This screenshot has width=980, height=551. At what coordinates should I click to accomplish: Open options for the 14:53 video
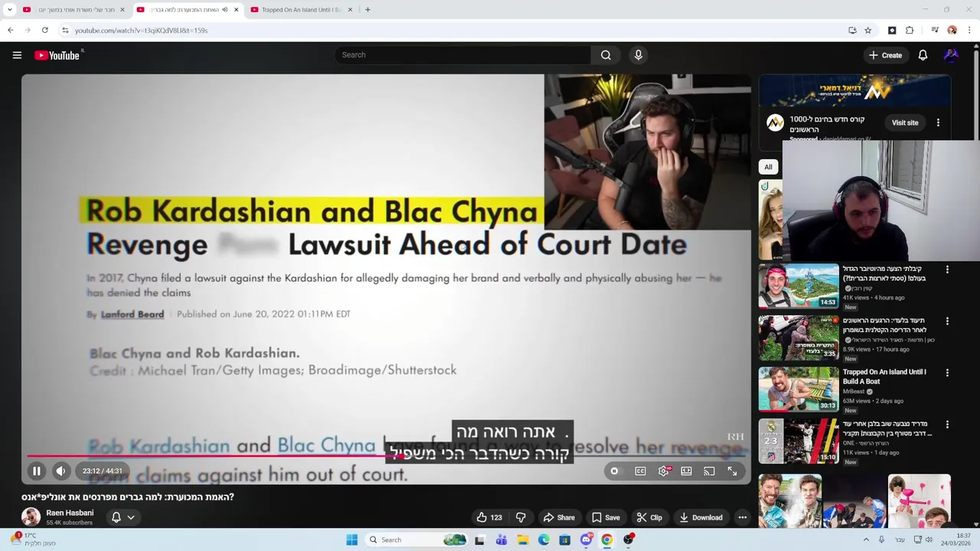[947, 269]
